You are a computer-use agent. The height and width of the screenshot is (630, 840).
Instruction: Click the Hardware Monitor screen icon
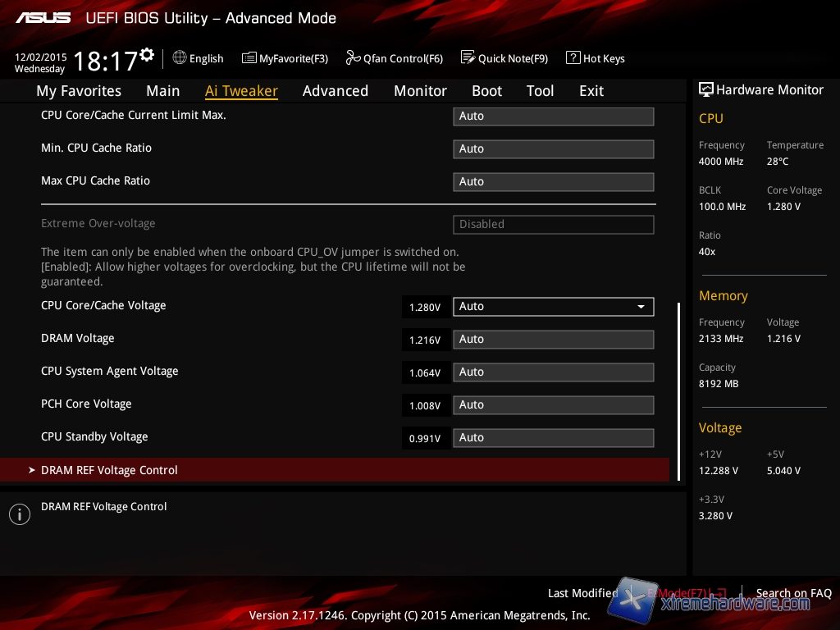pos(705,89)
